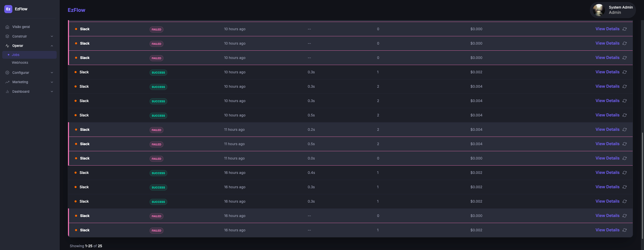Screen dimensions: 644x250
Task: Retry failed 16-hours-ago job costing $0.002
Action: click(625, 230)
